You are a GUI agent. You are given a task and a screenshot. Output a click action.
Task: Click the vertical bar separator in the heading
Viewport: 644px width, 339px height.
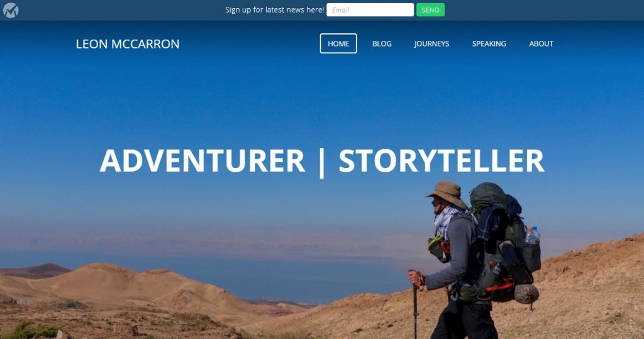coord(322,162)
